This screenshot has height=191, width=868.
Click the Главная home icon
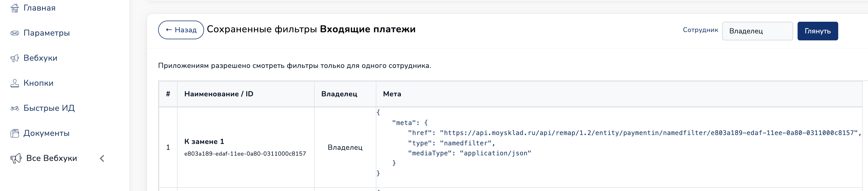pyautogui.click(x=14, y=8)
